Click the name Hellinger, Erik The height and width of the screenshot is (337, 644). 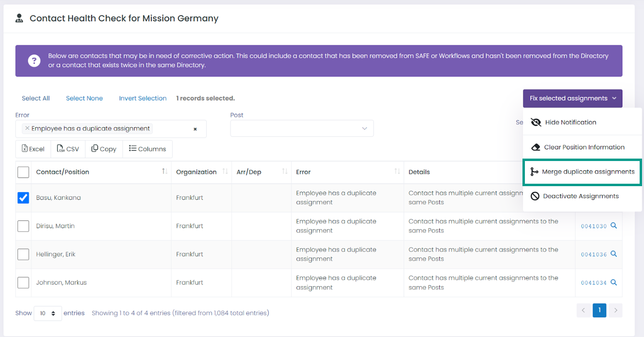[56, 254]
